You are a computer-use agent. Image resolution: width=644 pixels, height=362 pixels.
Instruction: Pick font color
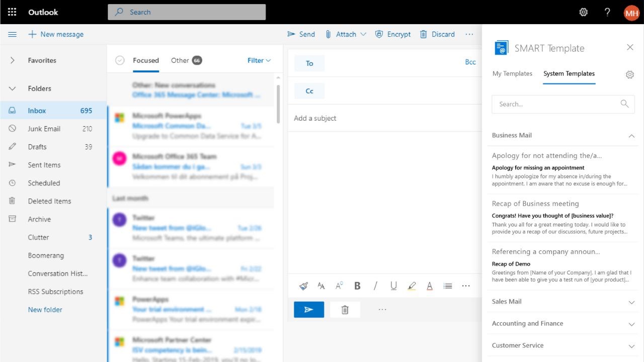pyautogui.click(x=430, y=286)
